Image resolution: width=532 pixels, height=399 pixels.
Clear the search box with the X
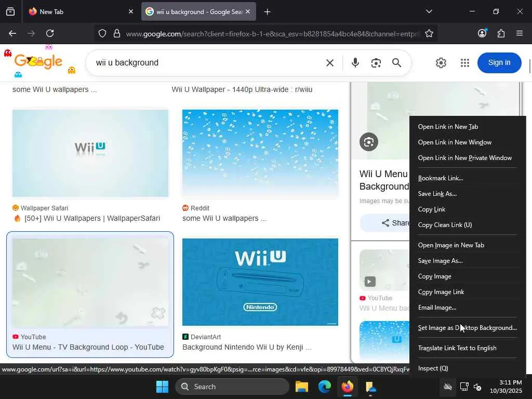(x=330, y=63)
